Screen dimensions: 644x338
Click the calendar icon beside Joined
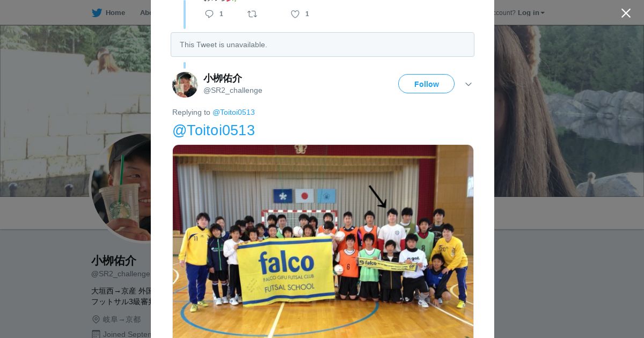(x=96, y=334)
